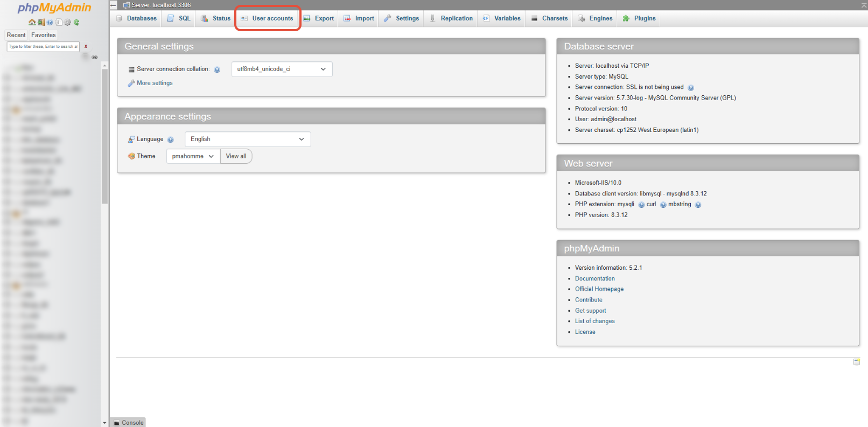Show Favorites tables list
This screenshot has height=427, width=868.
pos(43,35)
